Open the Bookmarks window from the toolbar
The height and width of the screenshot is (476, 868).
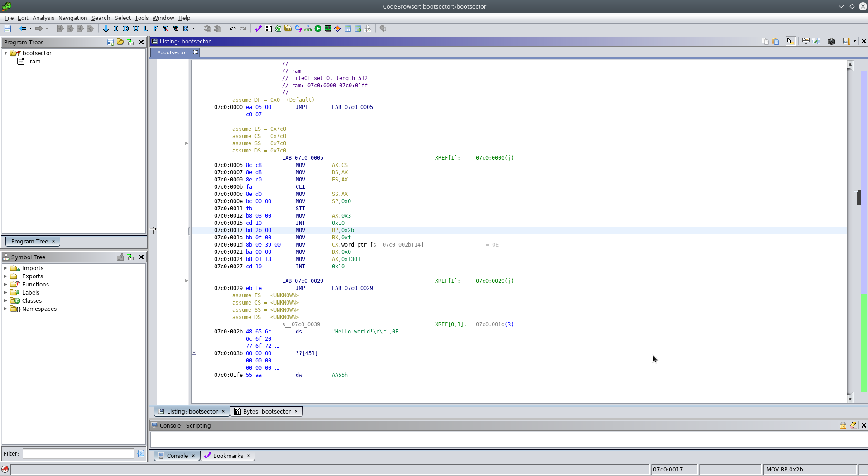(x=258, y=29)
